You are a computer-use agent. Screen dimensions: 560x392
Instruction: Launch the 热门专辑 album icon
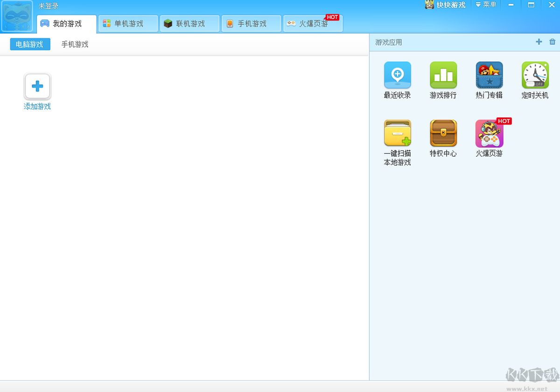click(489, 75)
